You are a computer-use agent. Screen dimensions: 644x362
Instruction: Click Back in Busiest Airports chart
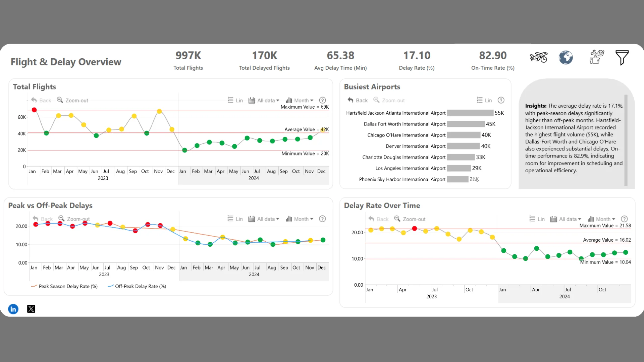pos(358,100)
